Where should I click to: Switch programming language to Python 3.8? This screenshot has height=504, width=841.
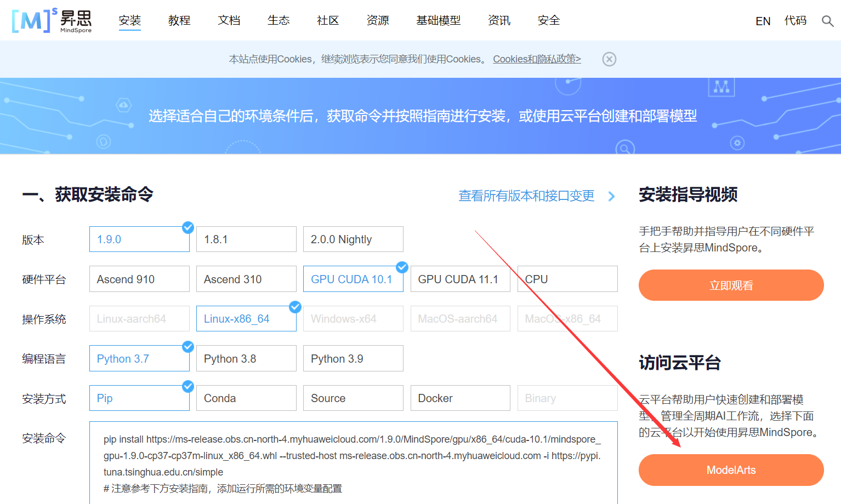pyautogui.click(x=246, y=358)
